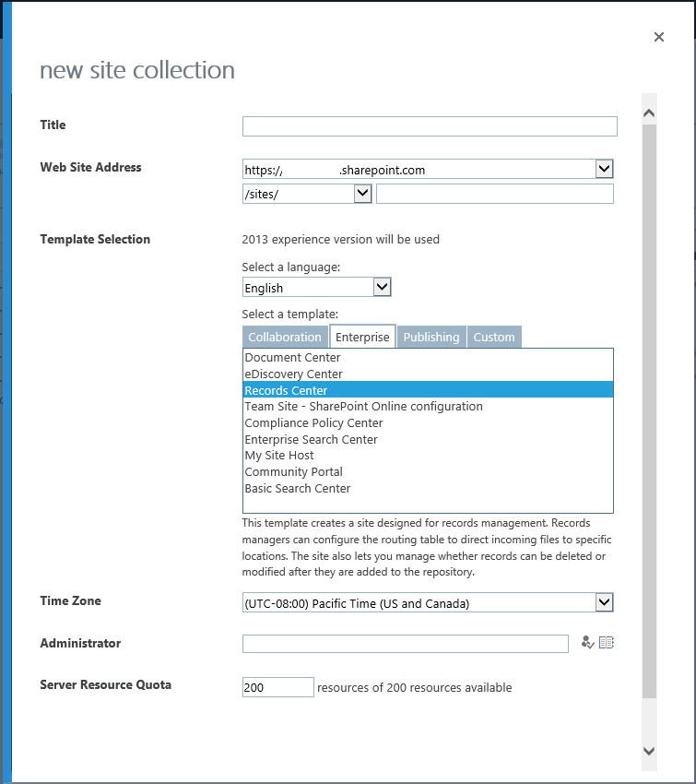Click the Server Resource Quota field
This screenshot has width=696, height=784.
coord(278,687)
